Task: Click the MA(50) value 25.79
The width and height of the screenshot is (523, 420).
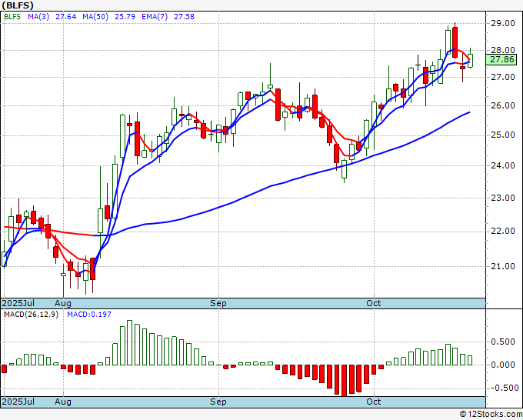Action: click(125, 17)
